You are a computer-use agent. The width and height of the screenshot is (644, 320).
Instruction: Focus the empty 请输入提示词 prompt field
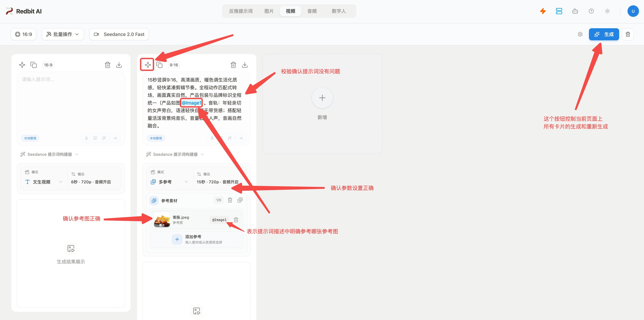(71, 103)
